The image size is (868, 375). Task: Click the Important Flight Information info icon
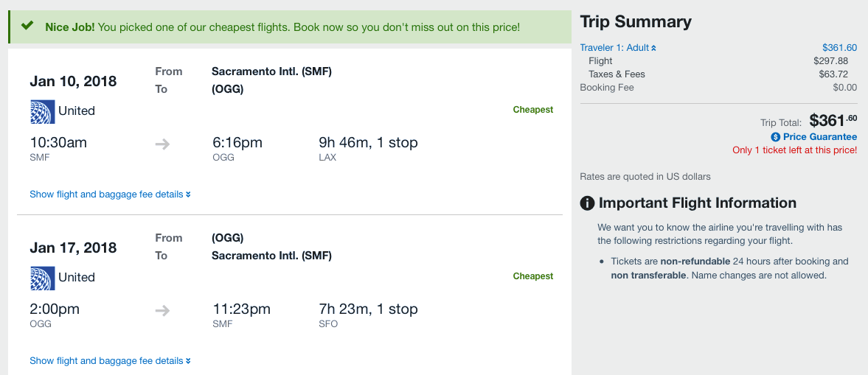[x=588, y=203]
